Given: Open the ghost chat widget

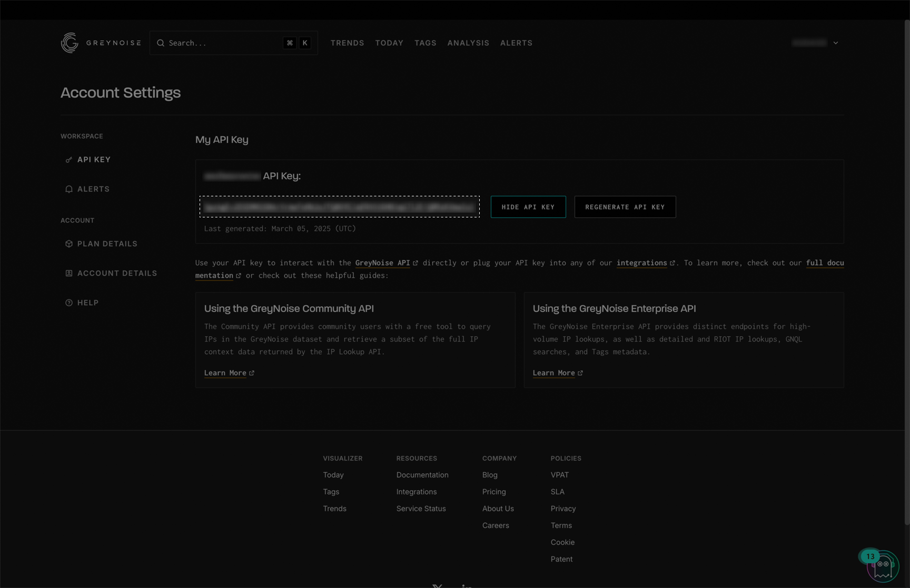Looking at the screenshot, I should click(883, 566).
